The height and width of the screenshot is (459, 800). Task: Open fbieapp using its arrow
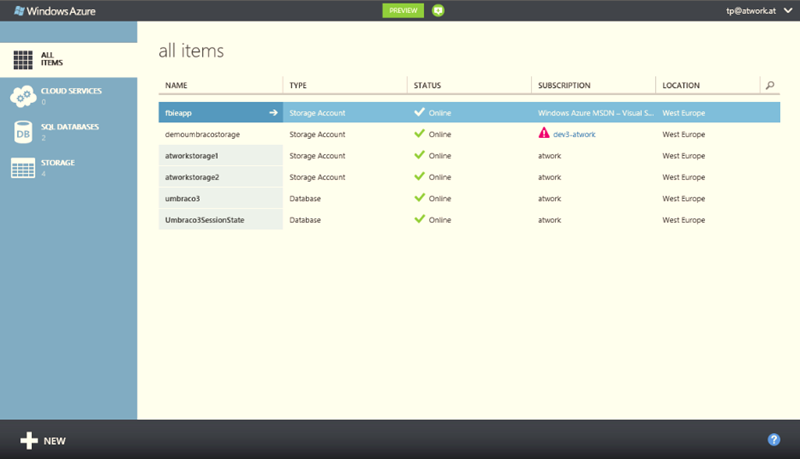(x=273, y=113)
